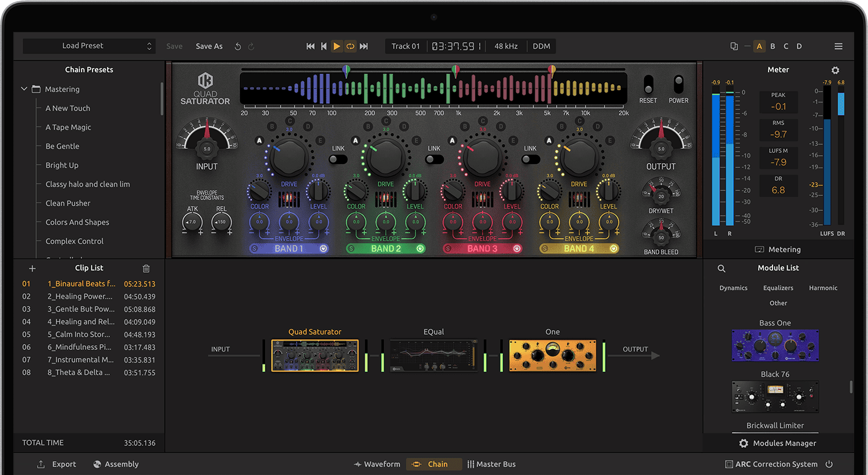Open the Assembly view
The width and height of the screenshot is (868, 475).
coord(115,464)
